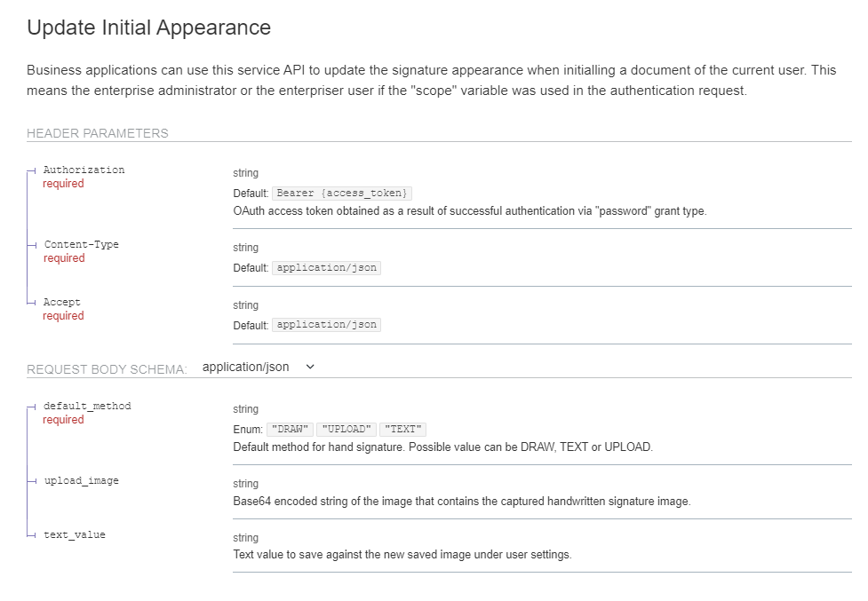Click the default_method body parameter
This screenshot has width=868, height=601.
click(87, 406)
